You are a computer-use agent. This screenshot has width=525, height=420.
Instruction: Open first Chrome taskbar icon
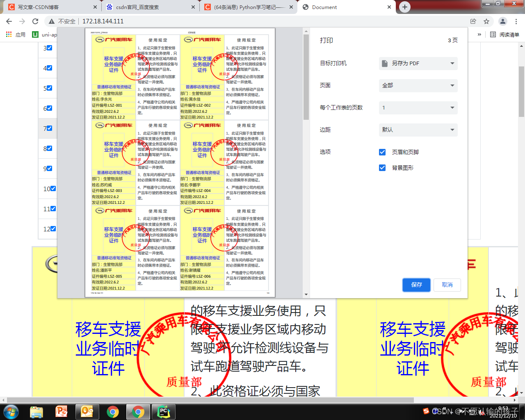pyautogui.click(x=113, y=411)
